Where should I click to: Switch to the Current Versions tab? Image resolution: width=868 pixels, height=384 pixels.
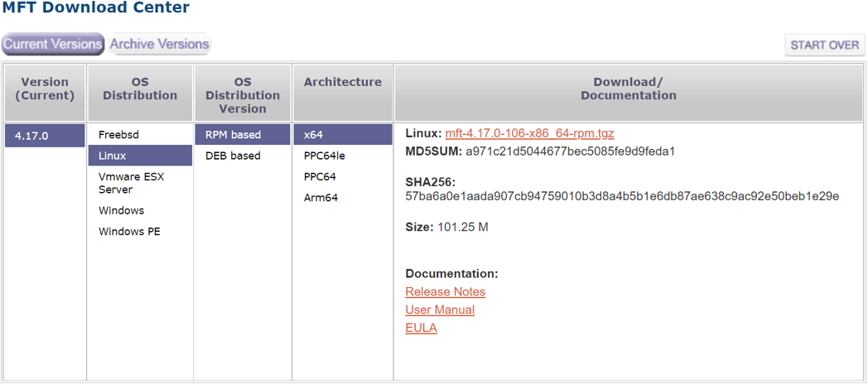point(53,44)
